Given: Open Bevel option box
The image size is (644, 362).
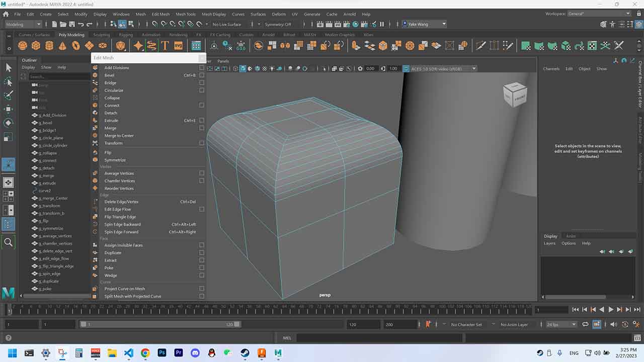Looking at the screenshot, I should coord(202,75).
